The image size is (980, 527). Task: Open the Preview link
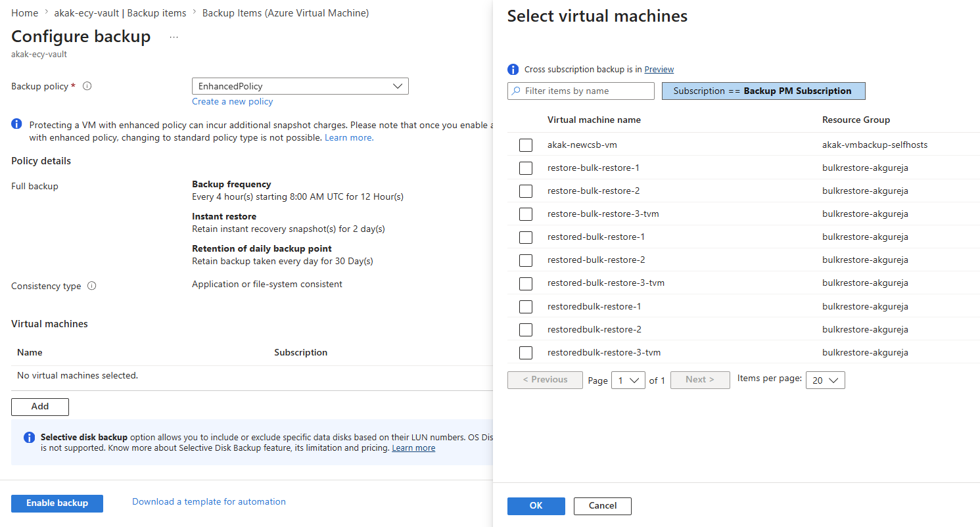(x=659, y=70)
